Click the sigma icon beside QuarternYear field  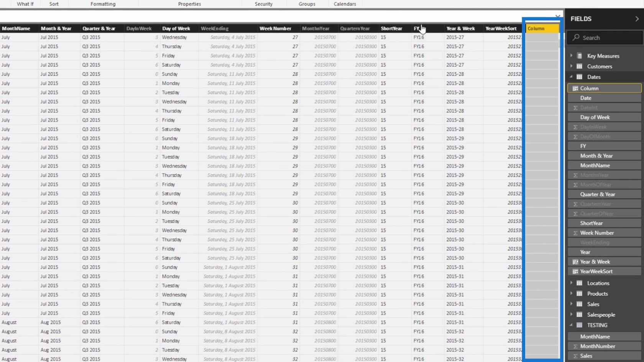pos(575,204)
